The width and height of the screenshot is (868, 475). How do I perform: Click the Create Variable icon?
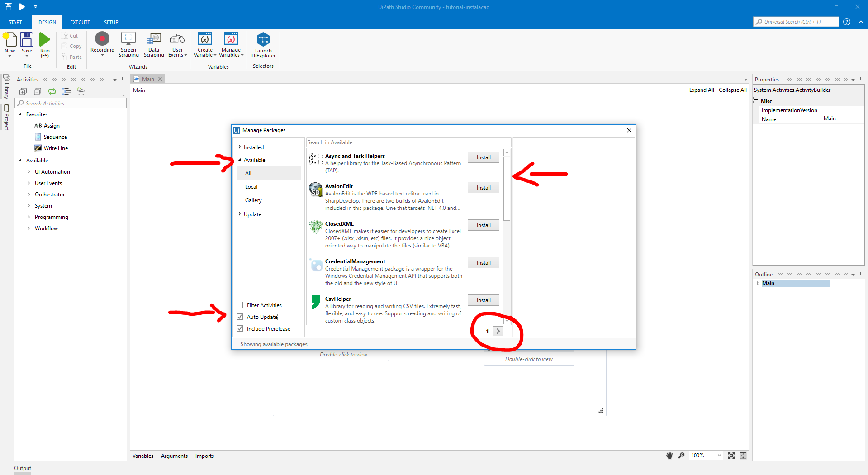pos(205,39)
